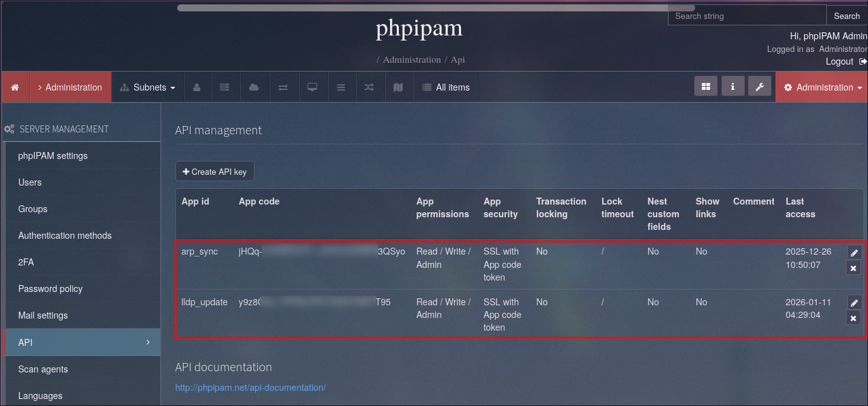This screenshot has width=868, height=406.
Task: Click the info icon button
Action: [x=733, y=87]
